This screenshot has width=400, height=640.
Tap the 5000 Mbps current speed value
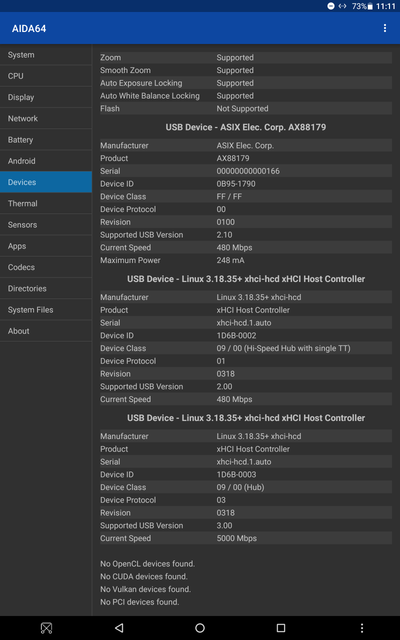(x=236, y=538)
